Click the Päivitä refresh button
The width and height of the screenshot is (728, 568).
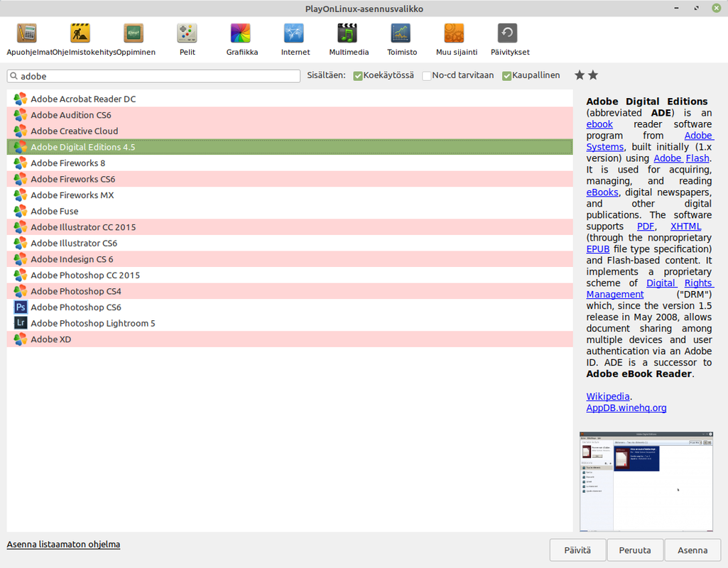click(577, 550)
